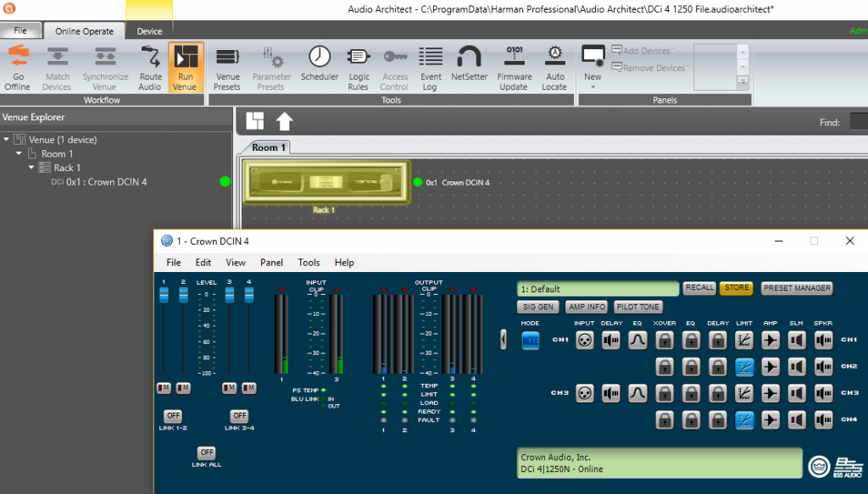This screenshot has width=868, height=494.
Task: Click the up arrow navigation icon
Action: tap(284, 121)
